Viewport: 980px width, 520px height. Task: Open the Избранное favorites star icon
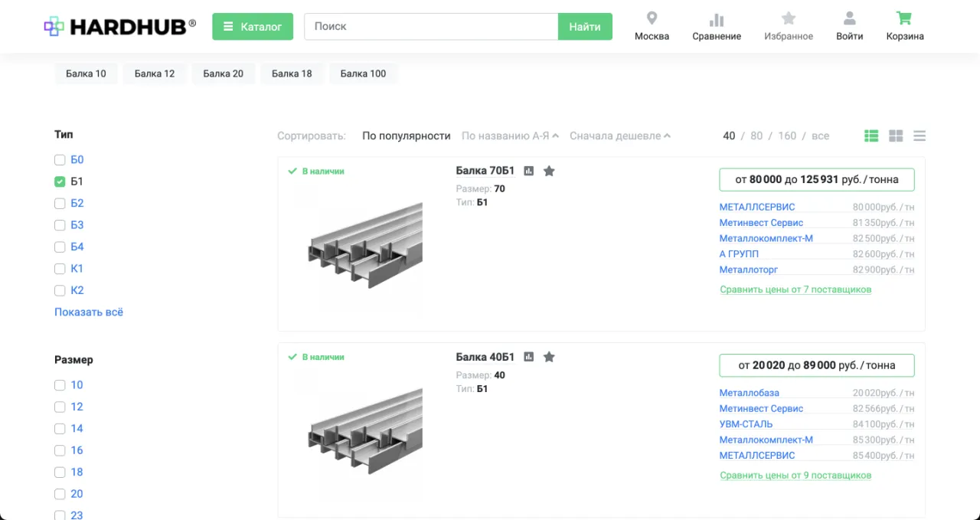tap(788, 21)
